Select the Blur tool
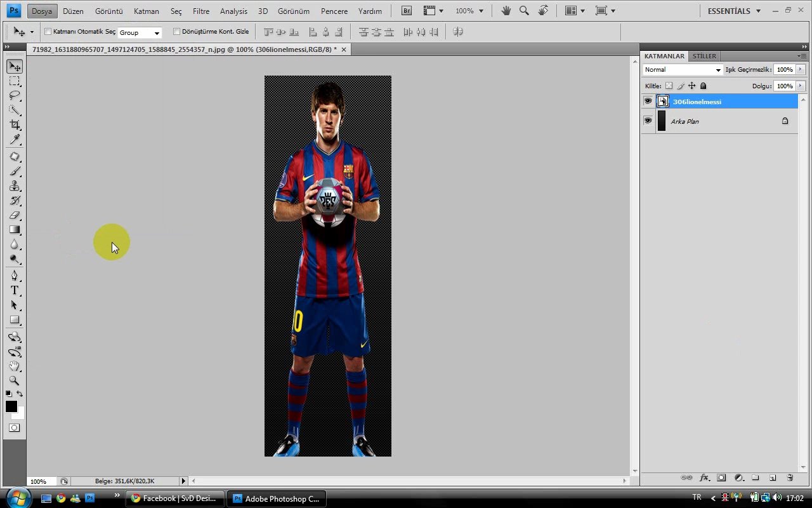 click(x=15, y=244)
